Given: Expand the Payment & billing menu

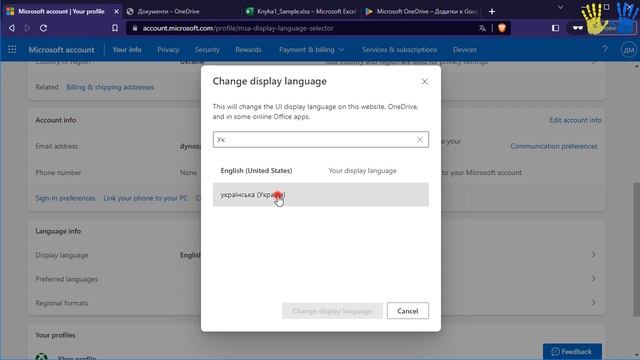Looking at the screenshot, I should [311, 50].
